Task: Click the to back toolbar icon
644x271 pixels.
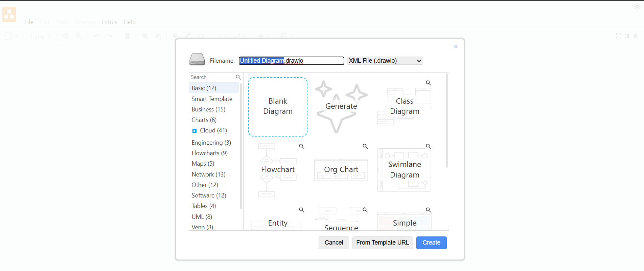Action: 158,36
